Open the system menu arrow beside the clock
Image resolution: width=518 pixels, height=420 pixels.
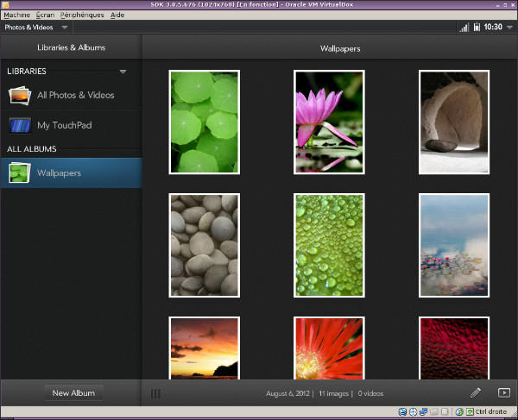pyautogui.click(x=509, y=27)
